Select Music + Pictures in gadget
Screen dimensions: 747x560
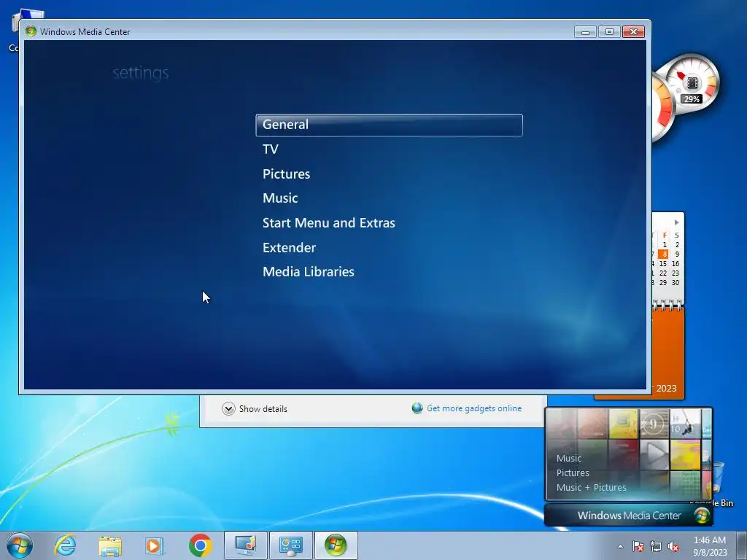point(591,488)
